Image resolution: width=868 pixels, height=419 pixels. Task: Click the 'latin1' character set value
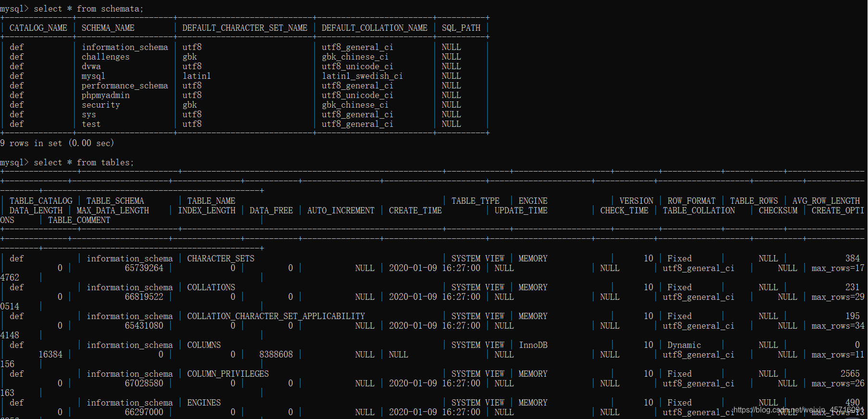tap(196, 76)
